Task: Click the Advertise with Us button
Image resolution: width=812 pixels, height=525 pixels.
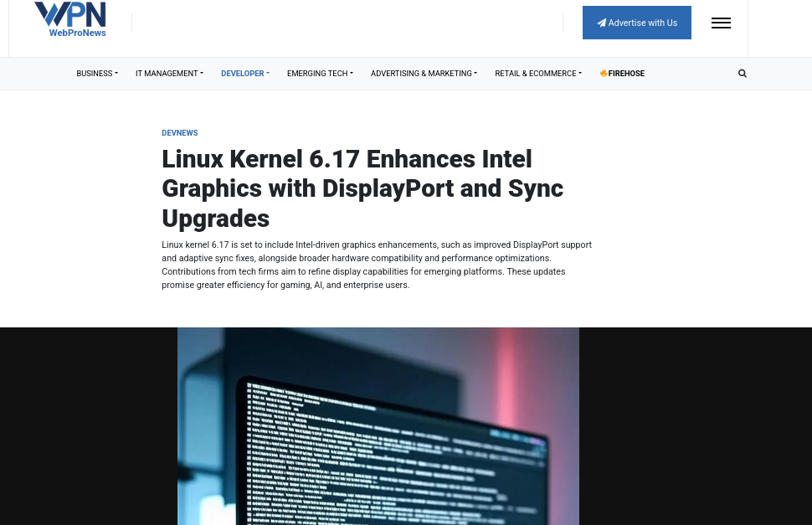Action: click(636, 23)
